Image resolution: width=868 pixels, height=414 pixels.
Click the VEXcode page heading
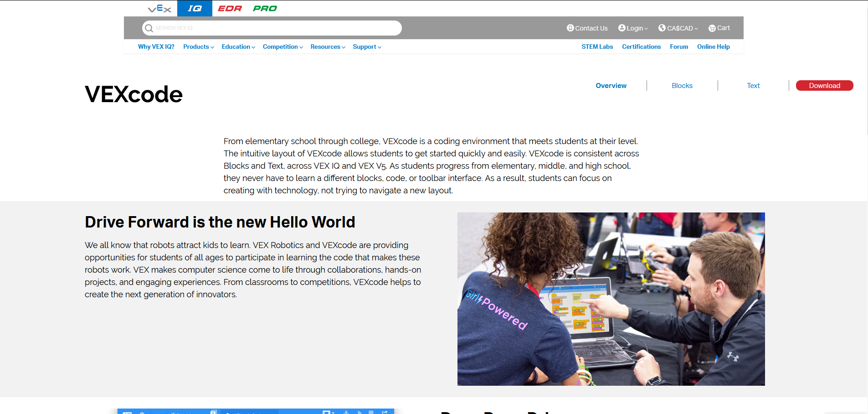tap(134, 94)
